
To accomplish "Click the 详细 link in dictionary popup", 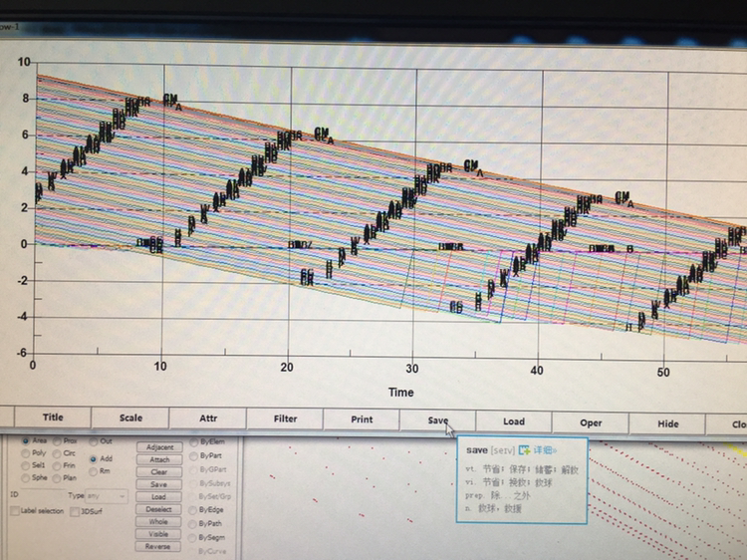I will [x=545, y=450].
